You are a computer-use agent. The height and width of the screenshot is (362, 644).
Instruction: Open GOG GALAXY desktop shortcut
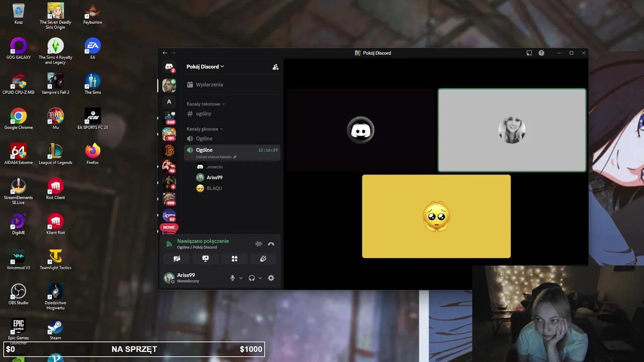pyautogui.click(x=19, y=49)
